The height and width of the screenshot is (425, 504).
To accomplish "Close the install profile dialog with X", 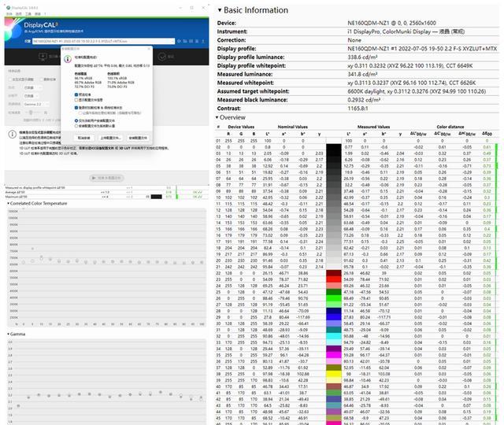I will click(149, 49).
